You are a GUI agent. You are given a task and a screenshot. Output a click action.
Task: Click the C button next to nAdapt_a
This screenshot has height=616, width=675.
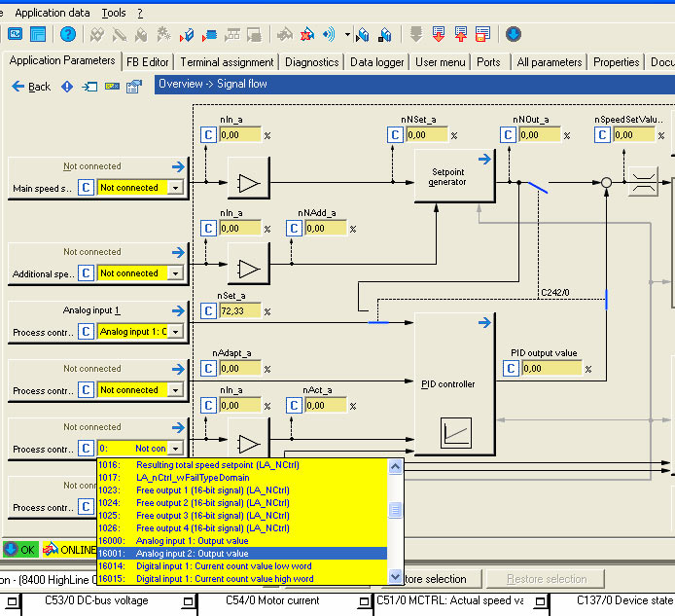pyautogui.click(x=209, y=369)
